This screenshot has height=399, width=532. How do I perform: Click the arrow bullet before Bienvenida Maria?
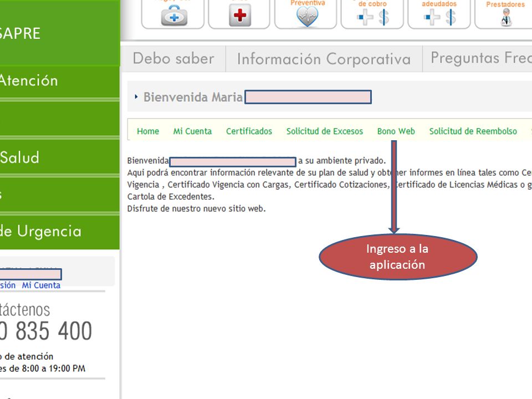(136, 97)
